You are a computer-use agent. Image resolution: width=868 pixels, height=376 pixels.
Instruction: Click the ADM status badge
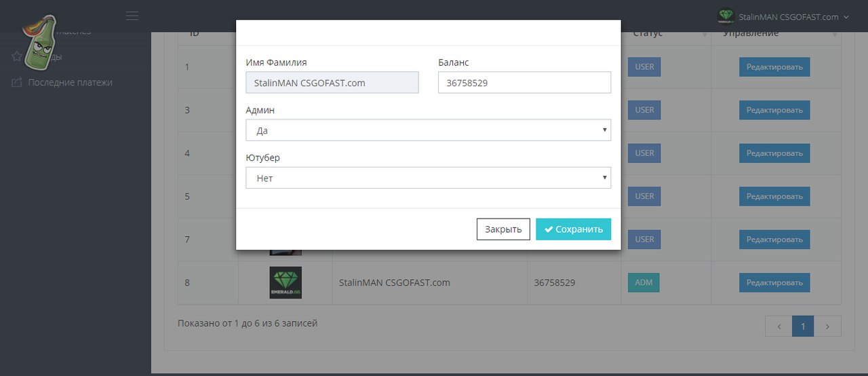(x=644, y=282)
